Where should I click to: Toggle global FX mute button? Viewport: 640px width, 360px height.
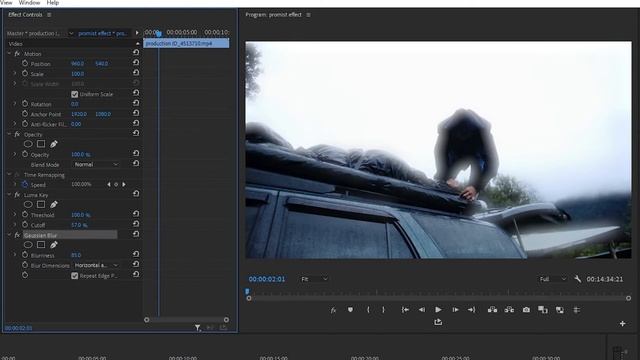point(333,310)
